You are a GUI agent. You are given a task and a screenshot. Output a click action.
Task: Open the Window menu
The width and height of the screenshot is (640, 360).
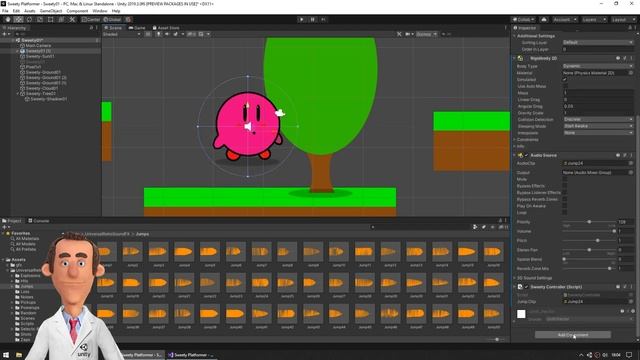100,11
